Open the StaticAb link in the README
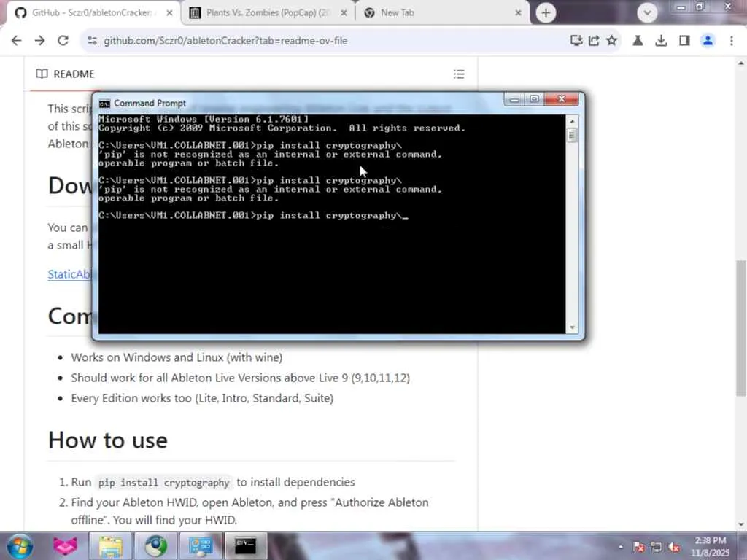747x560 pixels. (69, 274)
